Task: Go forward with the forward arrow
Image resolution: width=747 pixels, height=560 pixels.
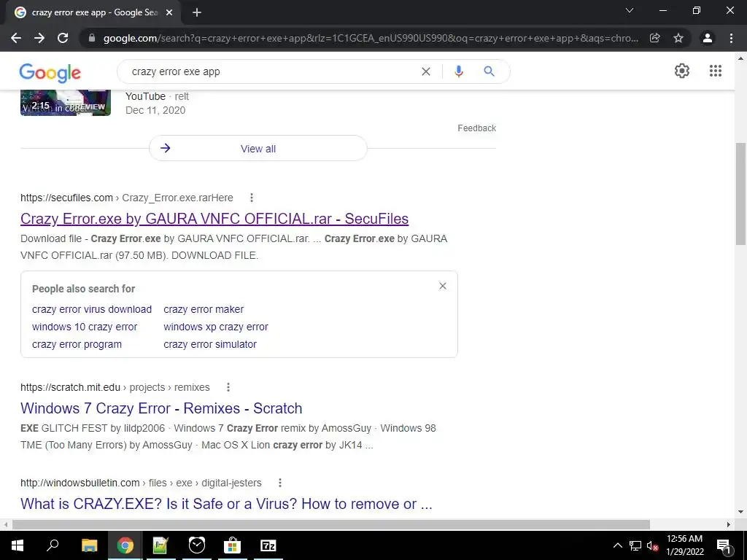Action: point(39,38)
